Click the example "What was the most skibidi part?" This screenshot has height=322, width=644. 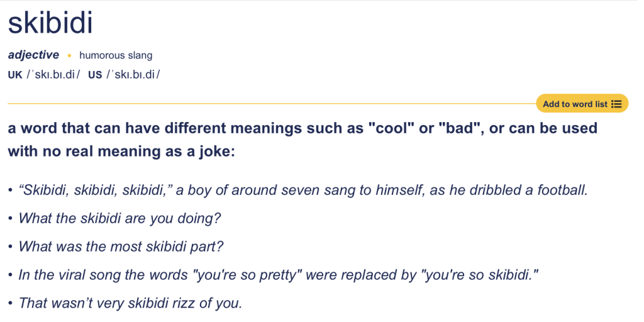click(x=121, y=247)
